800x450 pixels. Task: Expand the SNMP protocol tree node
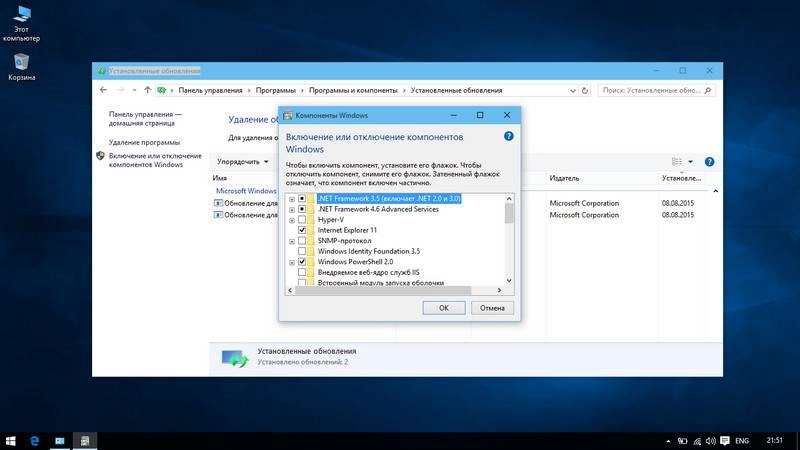click(292, 241)
